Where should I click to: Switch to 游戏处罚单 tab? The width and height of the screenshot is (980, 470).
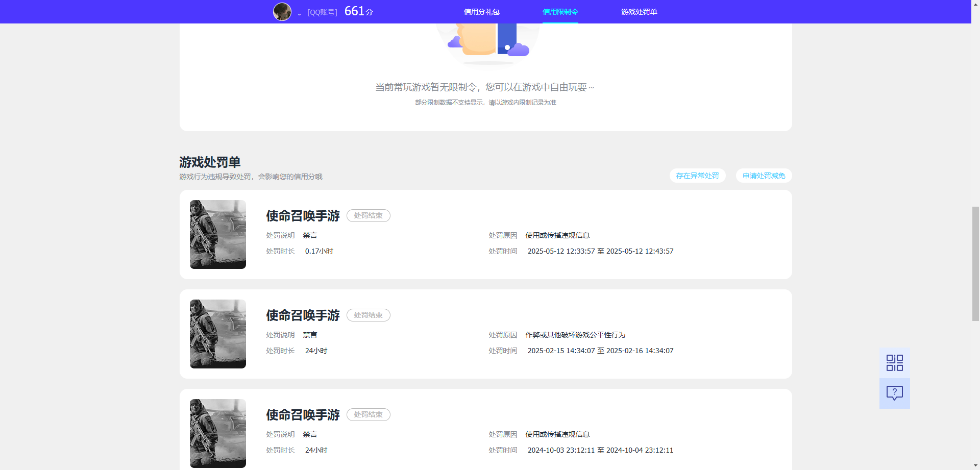click(x=639, y=12)
